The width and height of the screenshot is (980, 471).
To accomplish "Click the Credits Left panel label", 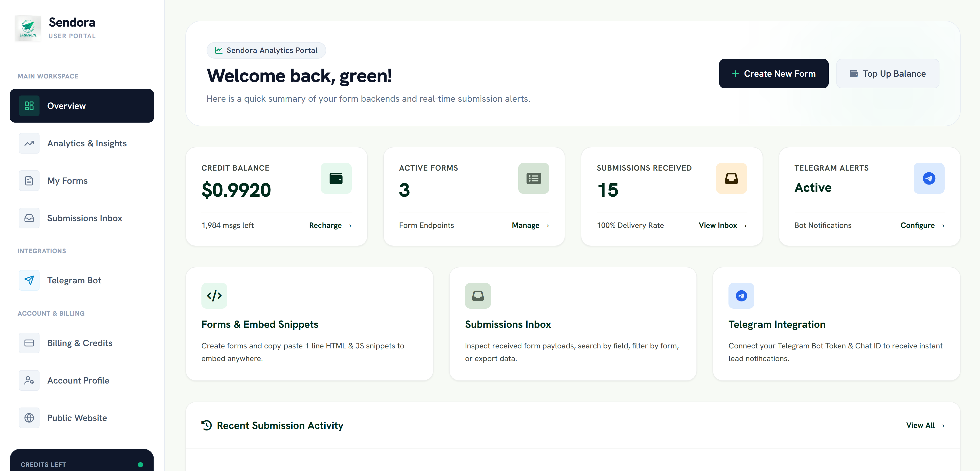I will tap(43, 465).
